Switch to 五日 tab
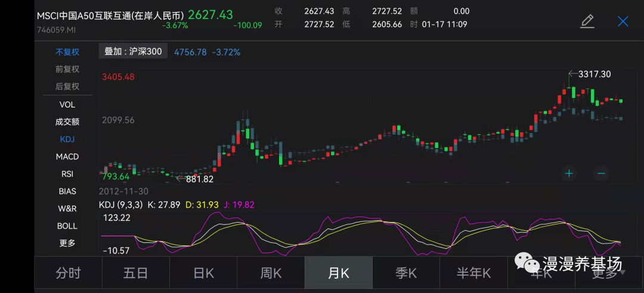 [x=135, y=273]
